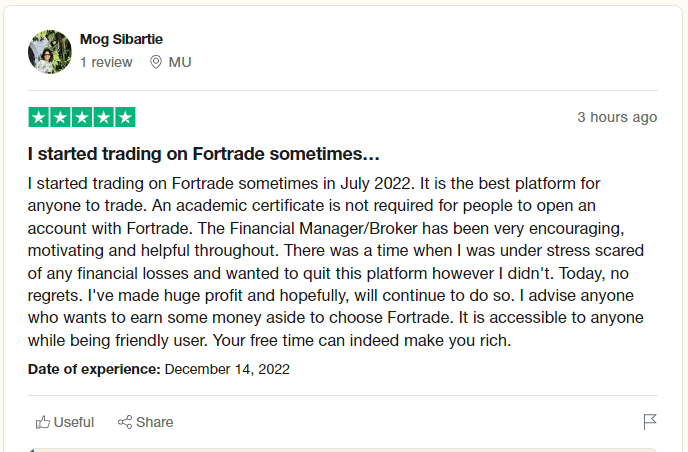This screenshot has width=688, height=452.
Task: Open the Mog Sibartie reviewer name link
Action: (121, 39)
